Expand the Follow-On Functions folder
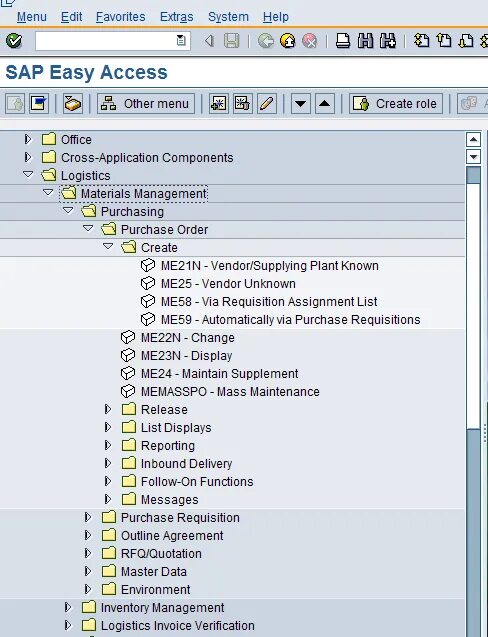Screen dimensions: 488x637 pyautogui.click(x=108, y=481)
